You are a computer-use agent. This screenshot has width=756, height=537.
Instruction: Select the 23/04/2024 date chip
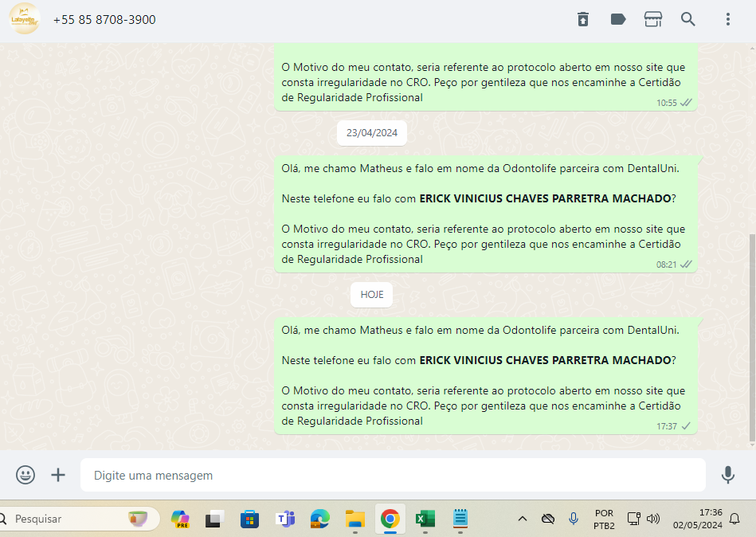[x=372, y=133]
